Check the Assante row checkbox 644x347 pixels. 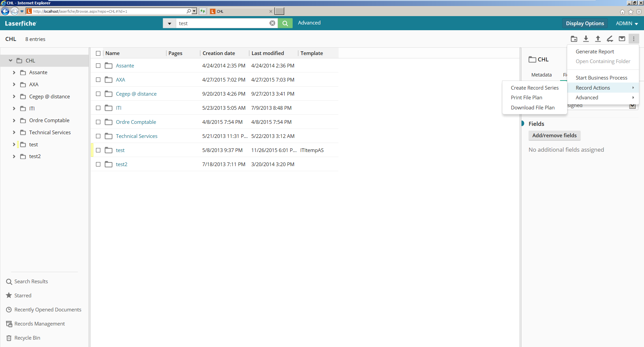(x=98, y=66)
